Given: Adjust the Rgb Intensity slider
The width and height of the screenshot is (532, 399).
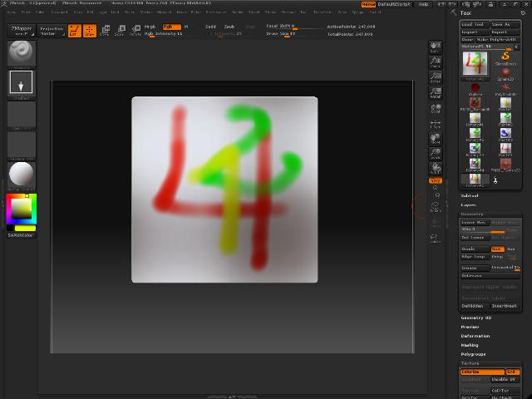Looking at the screenshot, I should [x=164, y=34].
